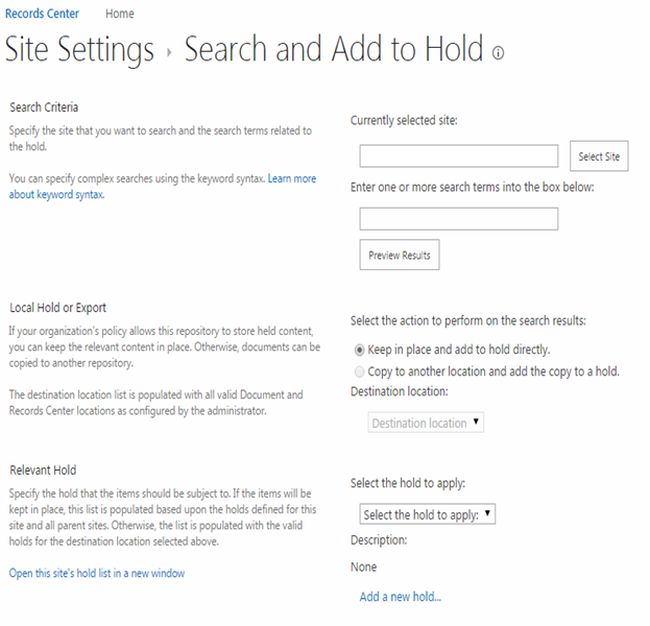
Task: Expand the Destination location dropdown
Action: pyautogui.click(x=425, y=423)
